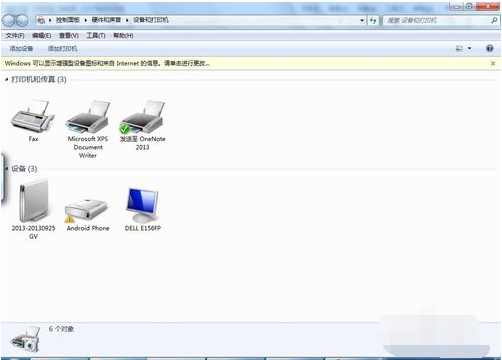Screen dimensions: 502x360
Task: Select the DELL E156FP monitor device
Action: (142, 205)
